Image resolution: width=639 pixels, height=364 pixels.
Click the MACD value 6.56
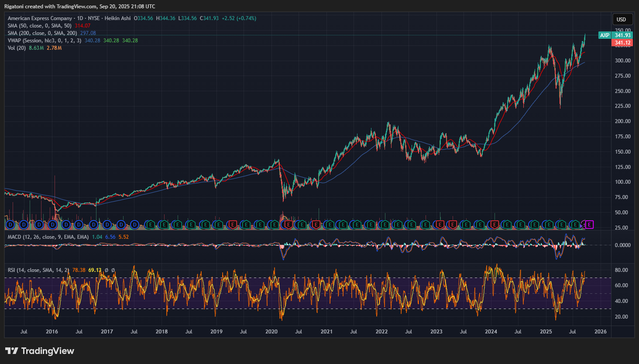(110, 237)
